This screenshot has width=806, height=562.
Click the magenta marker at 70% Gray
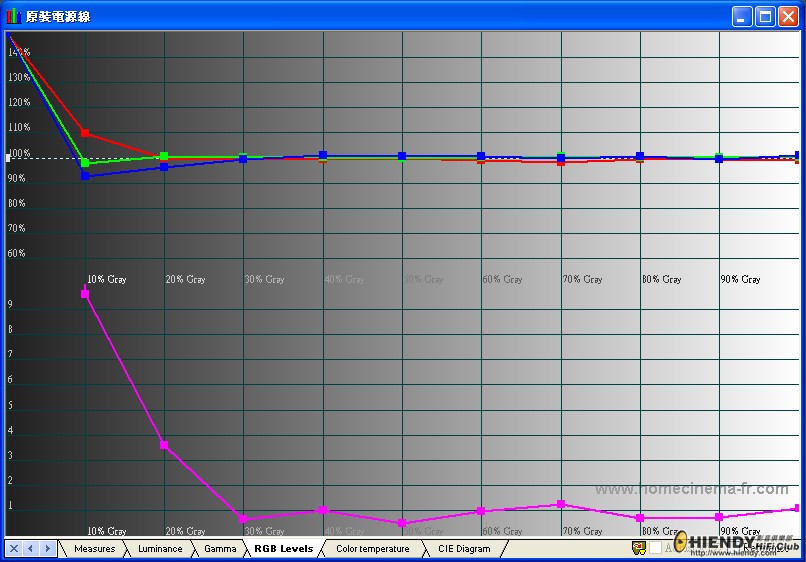(561, 504)
